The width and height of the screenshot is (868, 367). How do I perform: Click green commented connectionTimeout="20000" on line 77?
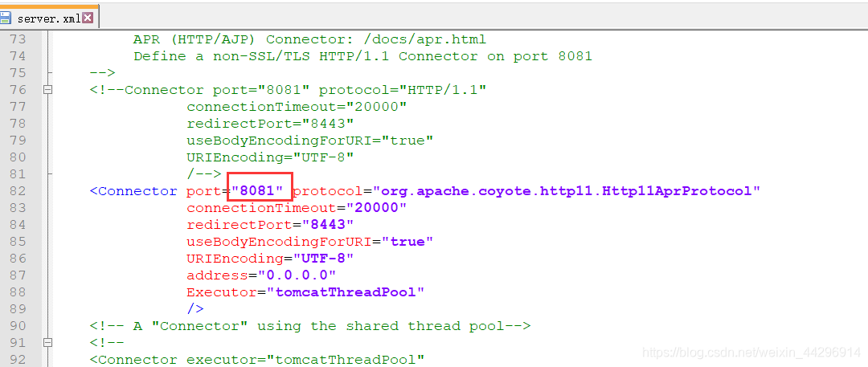tap(296, 107)
